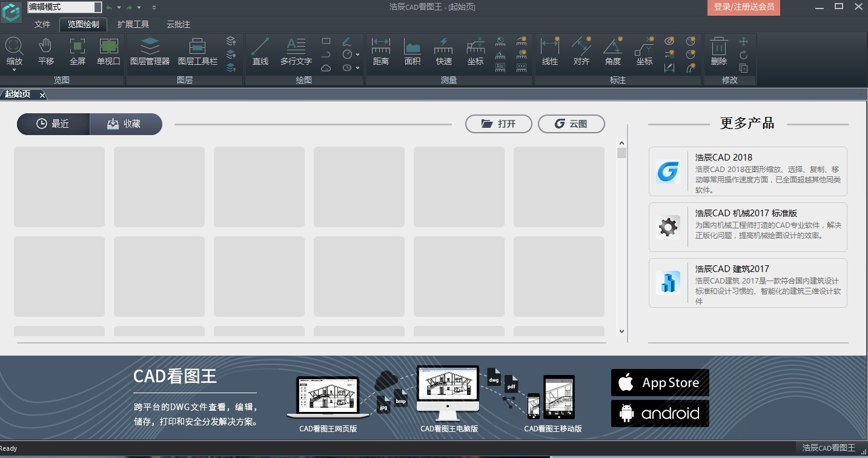The image size is (868, 458).
Task: Open the 浩辰CAD 2018 product card
Action: [748, 171]
